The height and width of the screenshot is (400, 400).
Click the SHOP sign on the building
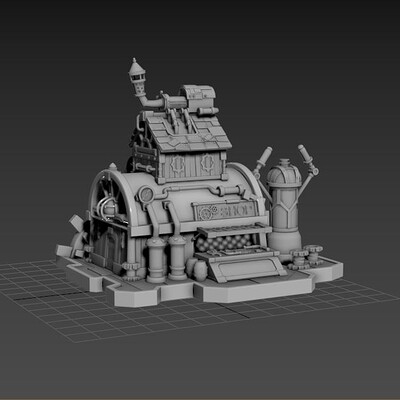[x=226, y=211]
